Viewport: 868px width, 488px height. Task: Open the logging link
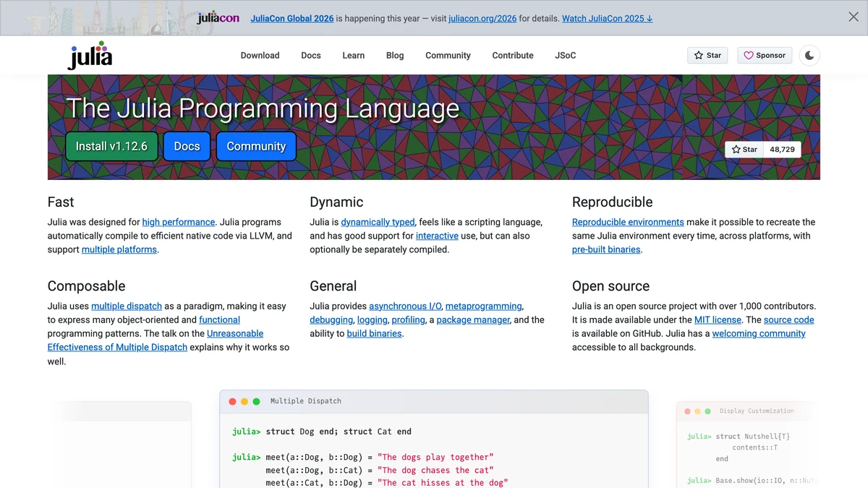tap(373, 320)
